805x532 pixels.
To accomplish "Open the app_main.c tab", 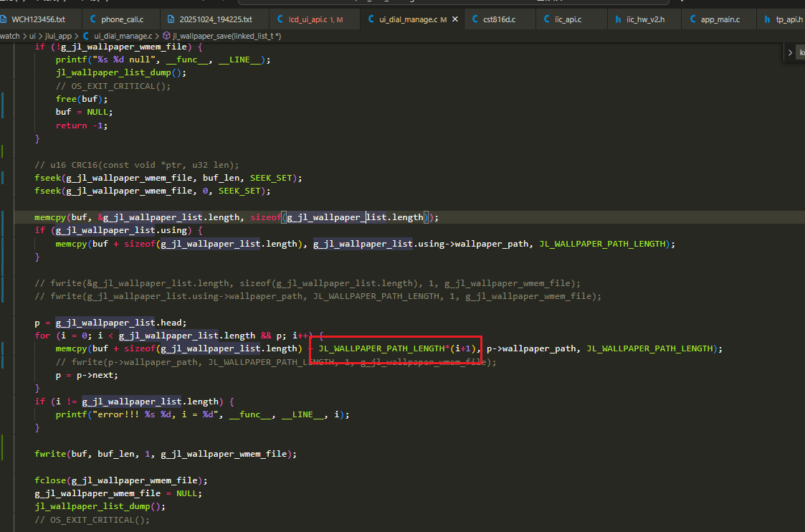I will click(x=720, y=19).
